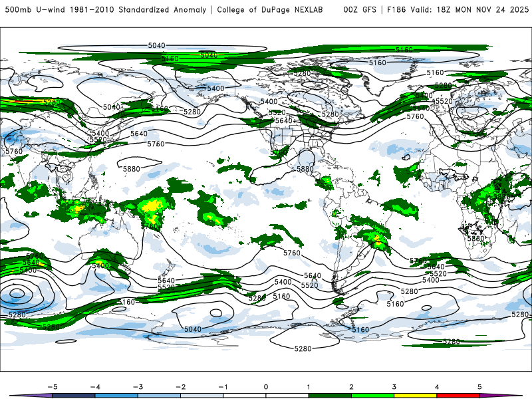This screenshot has height=399, width=532.
Task: Click the '0' colorbar tick label
Action: point(266,387)
